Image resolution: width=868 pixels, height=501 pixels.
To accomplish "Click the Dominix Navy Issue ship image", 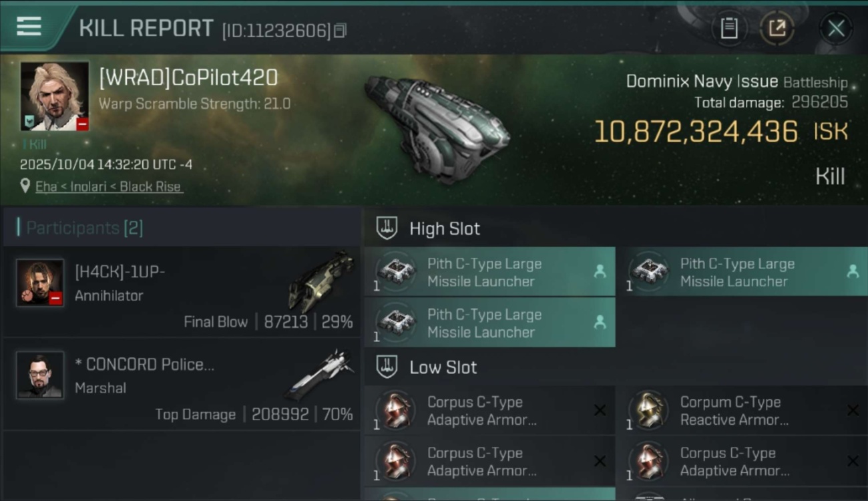I will tap(437, 127).
